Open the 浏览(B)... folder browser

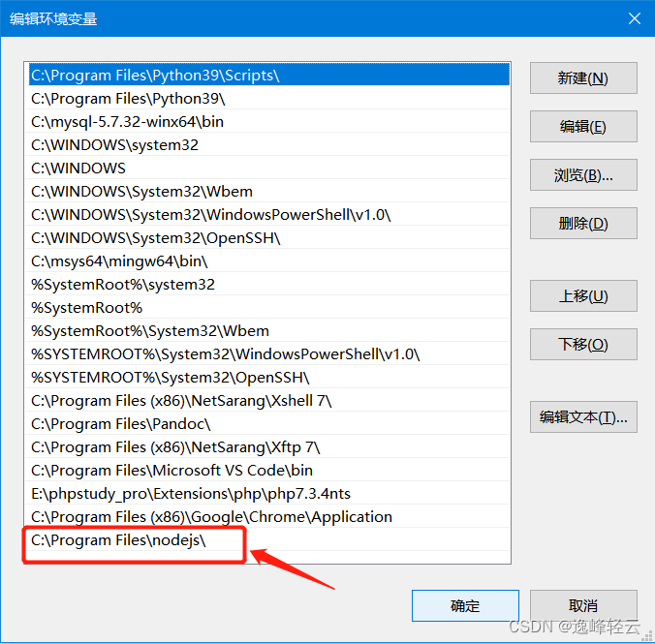(583, 175)
